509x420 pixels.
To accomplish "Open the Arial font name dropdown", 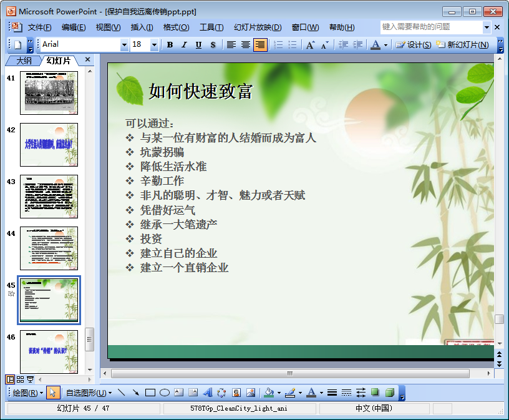I will pos(124,45).
